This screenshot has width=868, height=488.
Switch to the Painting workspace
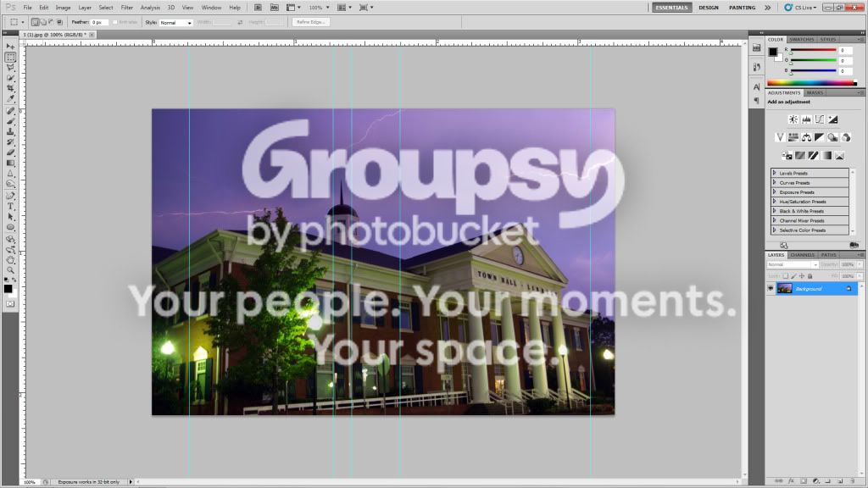(x=743, y=8)
